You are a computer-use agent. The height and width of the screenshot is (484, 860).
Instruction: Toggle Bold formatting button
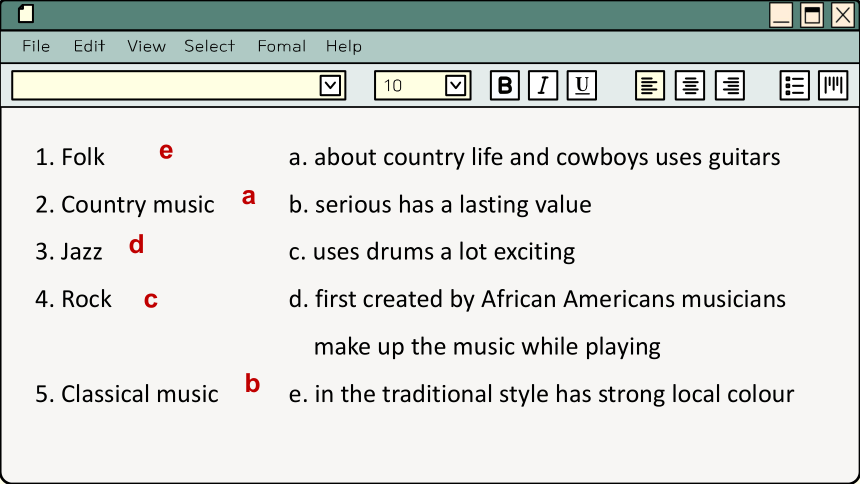[505, 86]
